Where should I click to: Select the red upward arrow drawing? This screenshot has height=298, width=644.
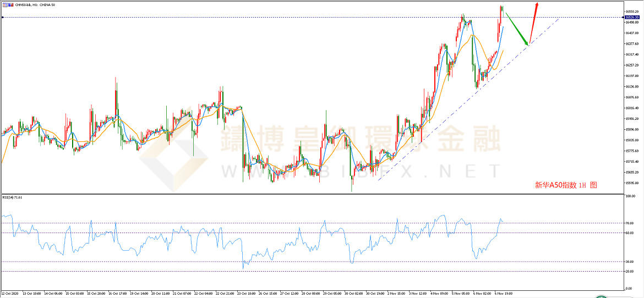point(534,22)
